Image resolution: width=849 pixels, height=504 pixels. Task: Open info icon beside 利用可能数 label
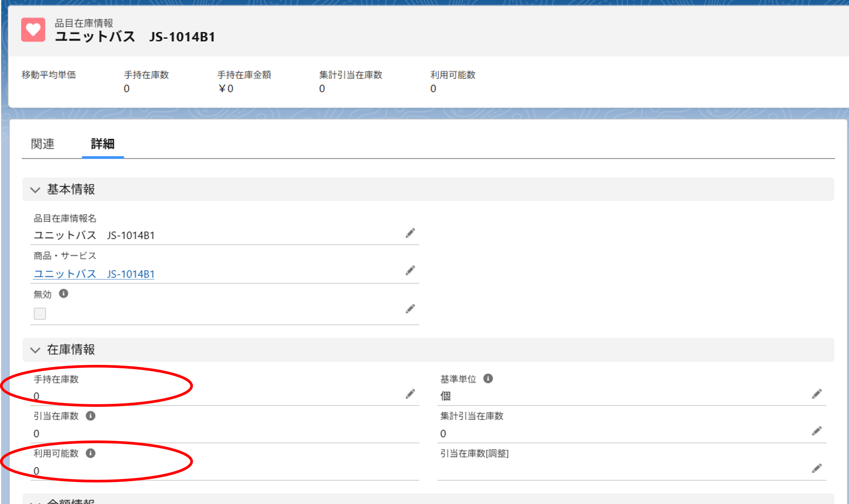90,453
